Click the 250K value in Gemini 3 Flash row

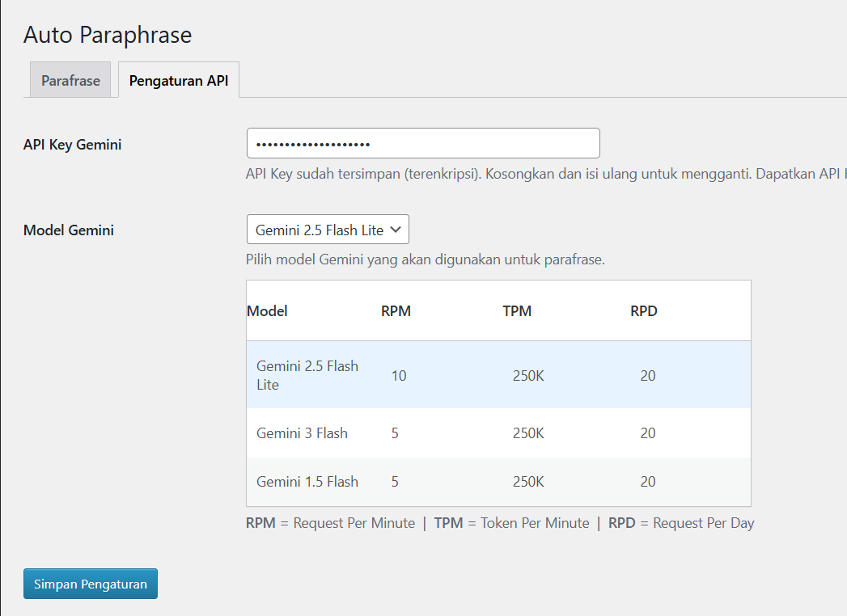coord(528,433)
